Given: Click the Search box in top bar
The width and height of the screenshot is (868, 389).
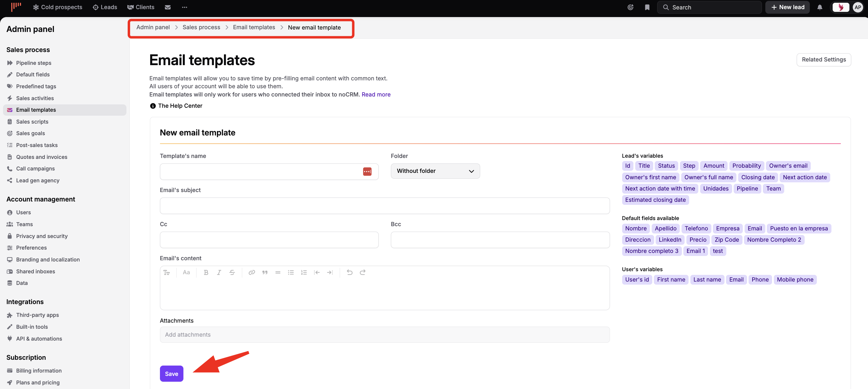Looking at the screenshot, I should (x=709, y=7).
